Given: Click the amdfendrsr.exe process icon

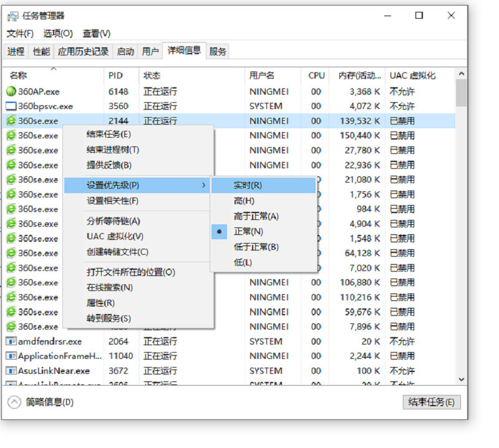Looking at the screenshot, I should coord(12,341).
